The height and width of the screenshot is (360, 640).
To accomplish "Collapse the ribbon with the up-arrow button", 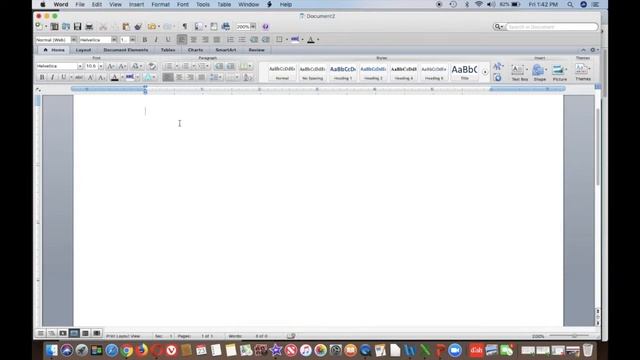I will pos(583,50).
